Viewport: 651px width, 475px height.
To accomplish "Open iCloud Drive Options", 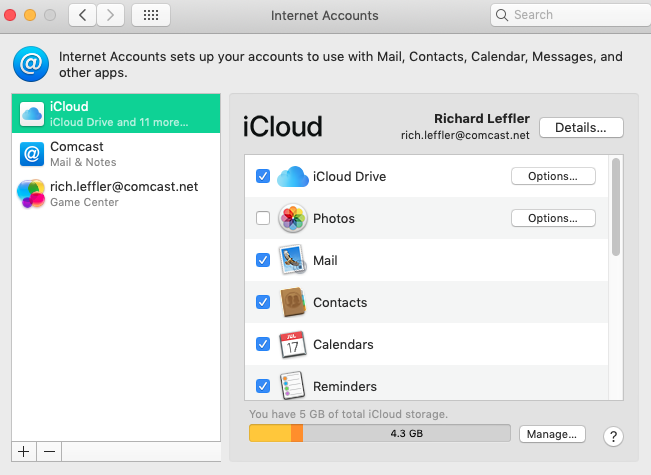I will click(x=553, y=177).
